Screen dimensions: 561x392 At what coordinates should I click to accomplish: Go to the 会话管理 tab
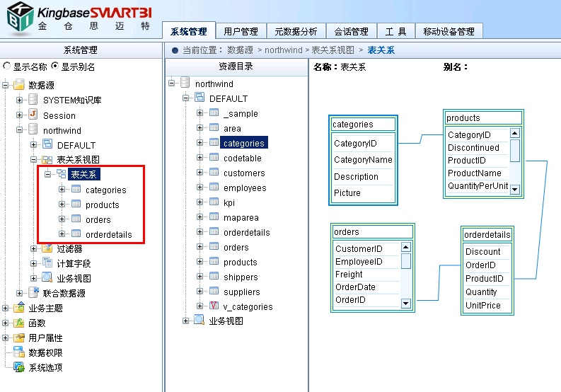pyautogui.click(x=352, y=32)
